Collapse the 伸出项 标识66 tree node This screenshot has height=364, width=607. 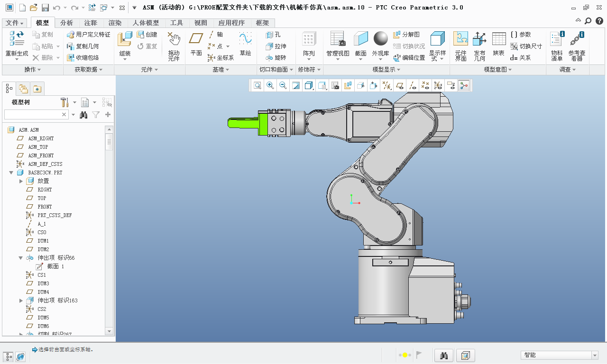pyautogui.click(x=21, y=258)
